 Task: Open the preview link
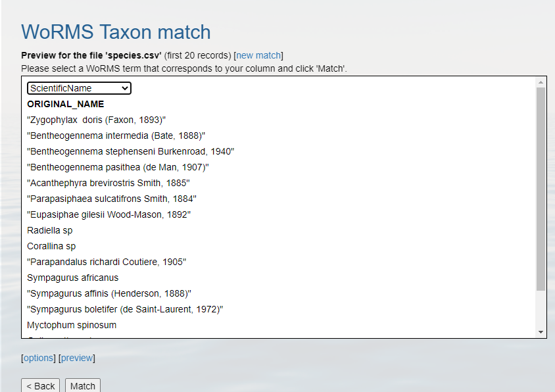click(x=77, y=358)
